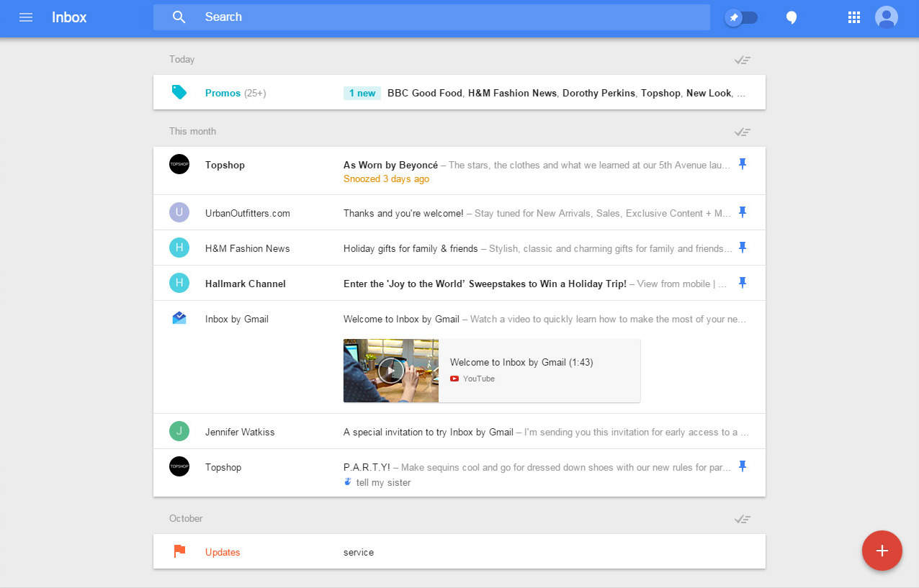
Task: Click the sweep checkmark icon beside October
Action: click(743, 518)
